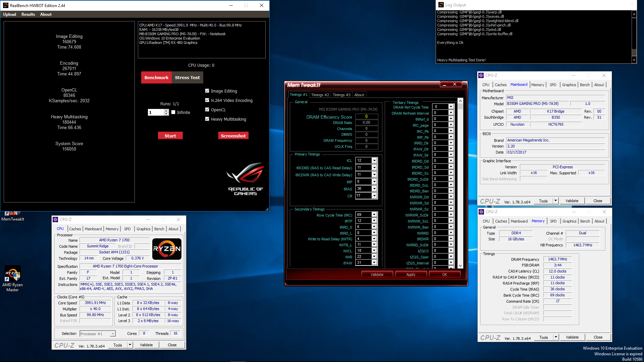Click the Runs count input field
Image resolution: width=644 pixels, height=362 pixels.
[156, 112]
